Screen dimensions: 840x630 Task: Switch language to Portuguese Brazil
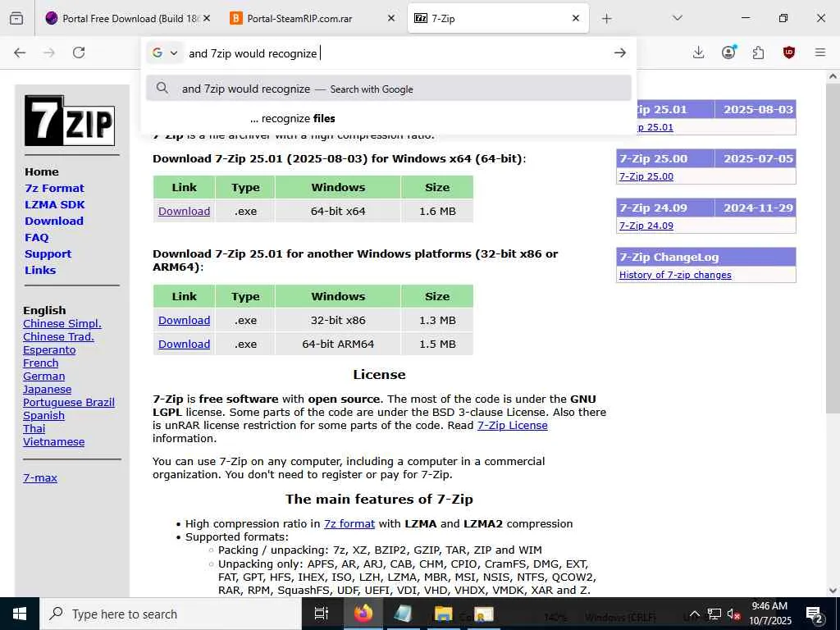click(69, 402)
